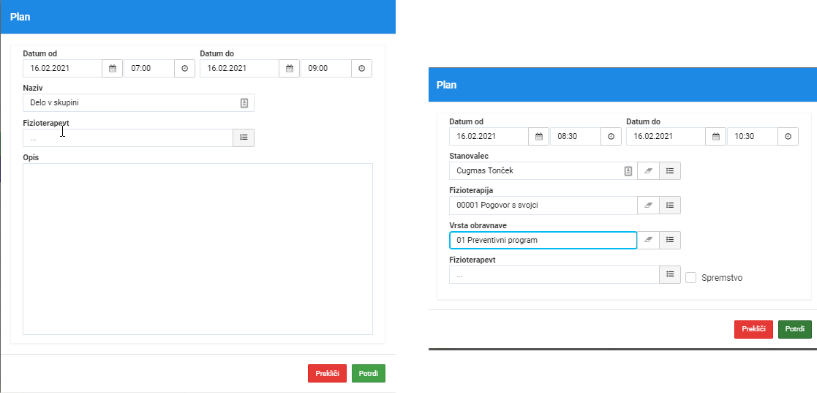Screen dimensions: 817x393
Task: Open clock picker beside 08:30 in right dialog
Action: click(611, 137)
